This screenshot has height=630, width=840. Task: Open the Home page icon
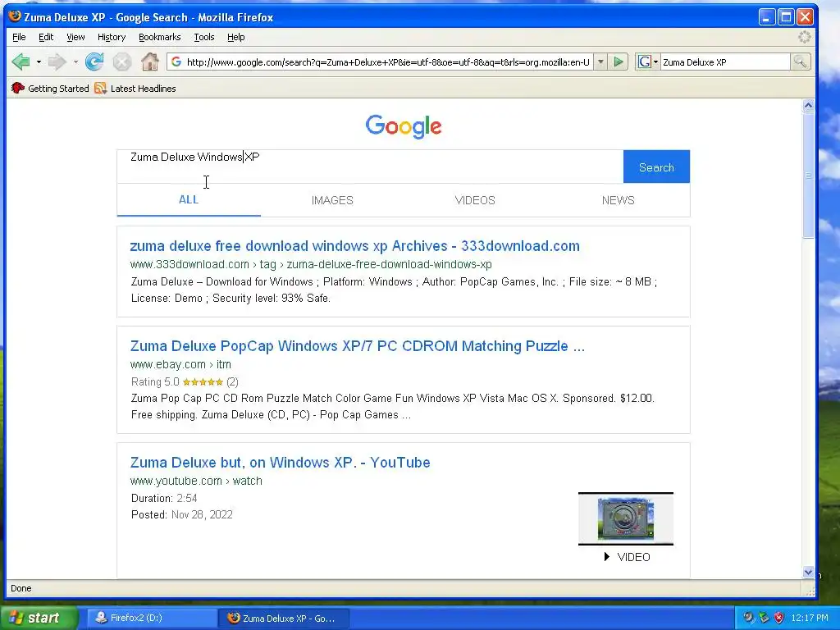(150, 62)
